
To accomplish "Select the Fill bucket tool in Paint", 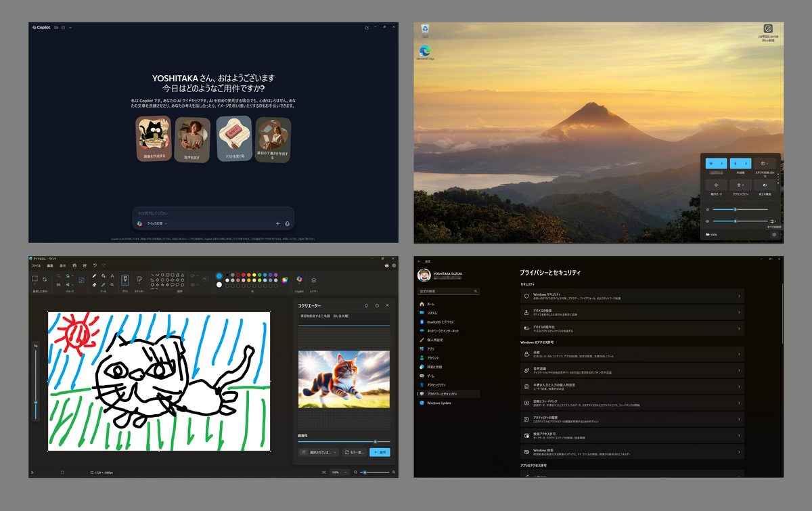I will pos(104,275).
